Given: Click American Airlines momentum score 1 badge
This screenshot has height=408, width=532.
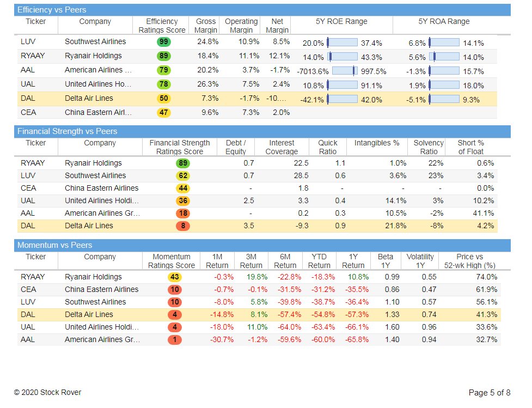Looking at the screenshot, I should pyautogui.click(x=175, y=340).
